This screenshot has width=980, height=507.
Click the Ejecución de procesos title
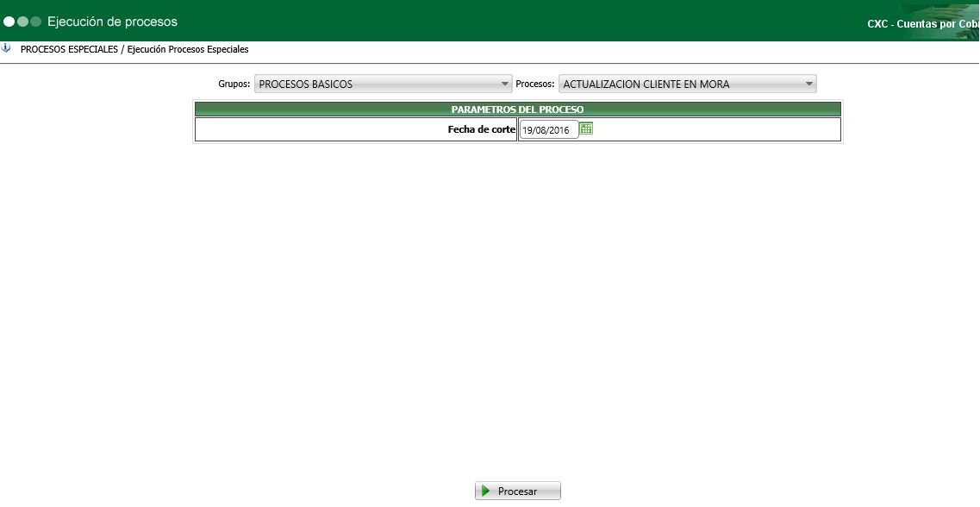click(x=113, y=22)
